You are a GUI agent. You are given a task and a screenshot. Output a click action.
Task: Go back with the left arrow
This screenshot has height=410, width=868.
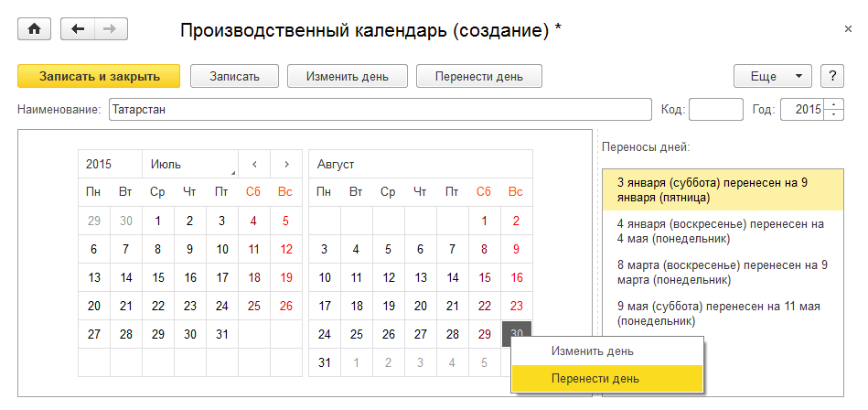(78, 30)
